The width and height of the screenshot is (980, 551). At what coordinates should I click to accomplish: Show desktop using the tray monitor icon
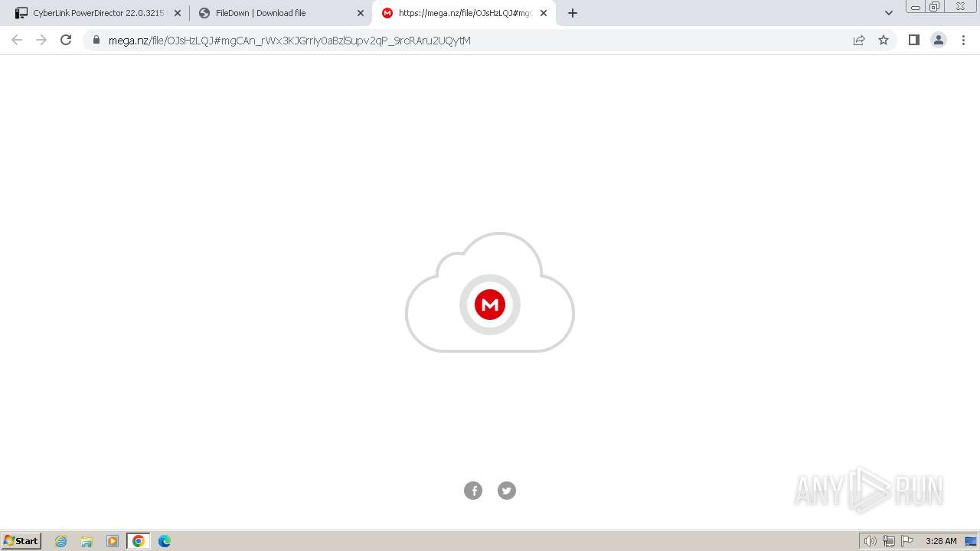pos(971,541)
